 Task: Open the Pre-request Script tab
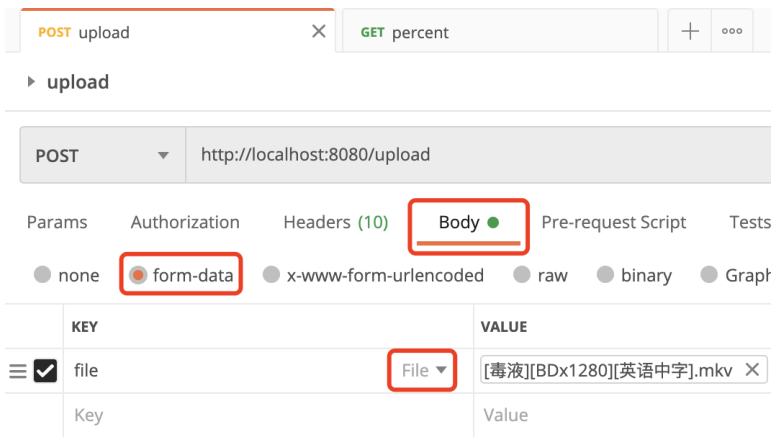[614, 222]
